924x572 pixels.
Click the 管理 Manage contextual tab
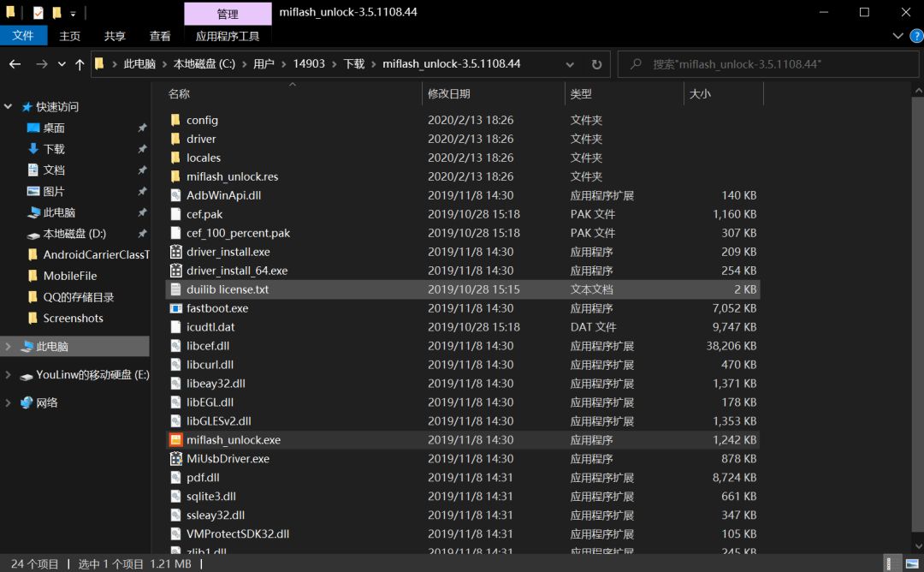tap(228, 15)
